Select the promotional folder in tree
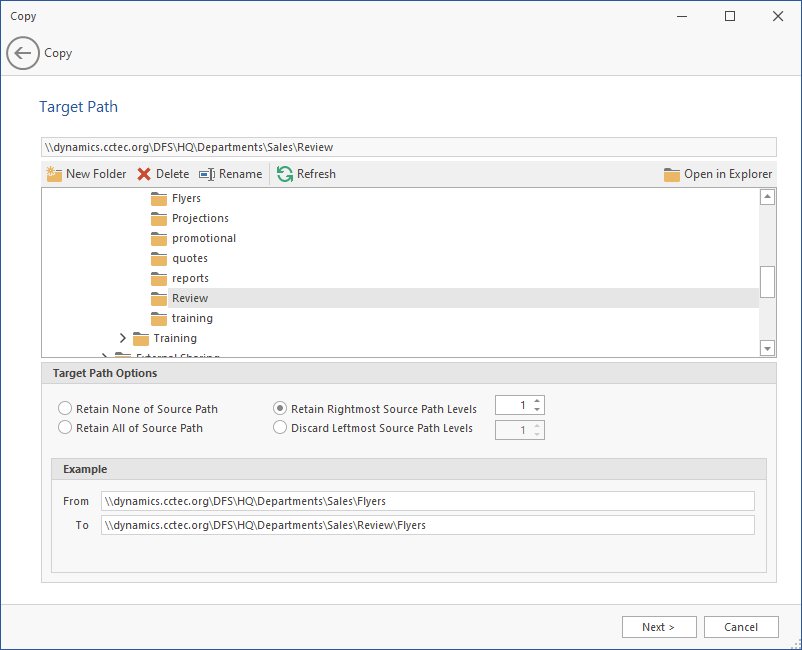 203,238
